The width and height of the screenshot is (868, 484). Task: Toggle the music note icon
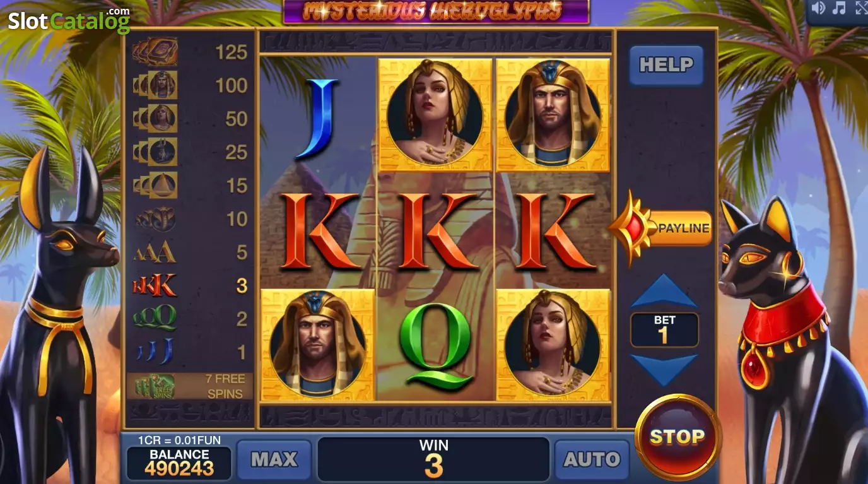tap(839, 8)
